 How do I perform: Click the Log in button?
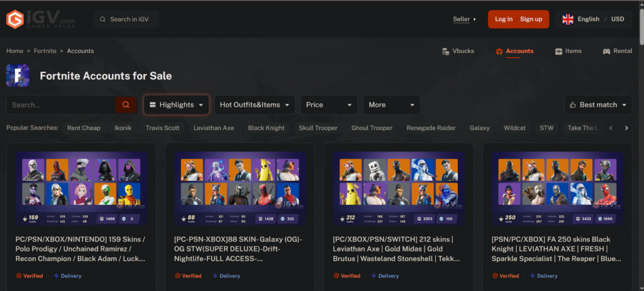point(503,19)
